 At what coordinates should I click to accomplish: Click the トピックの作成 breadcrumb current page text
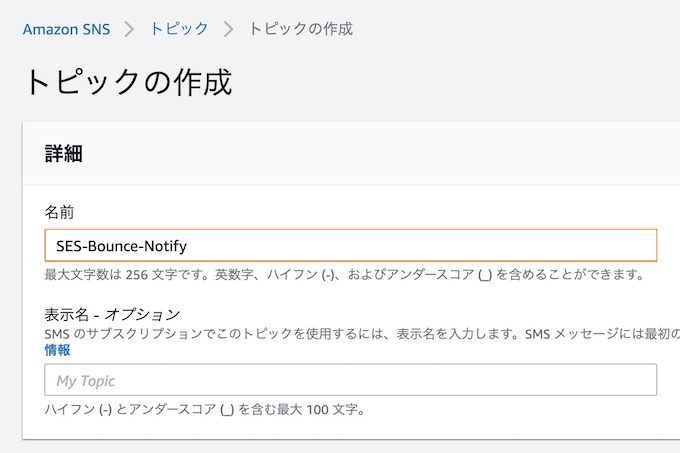[301, 29]
